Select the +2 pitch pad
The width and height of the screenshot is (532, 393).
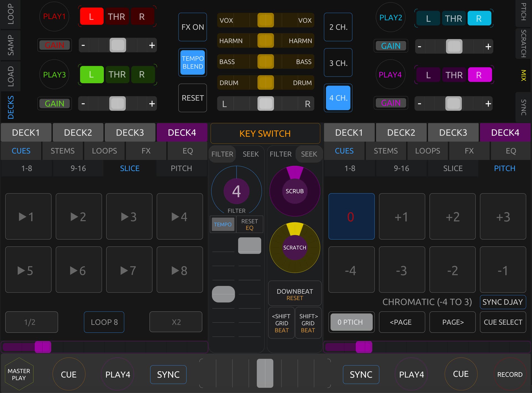tap(452, 217)
